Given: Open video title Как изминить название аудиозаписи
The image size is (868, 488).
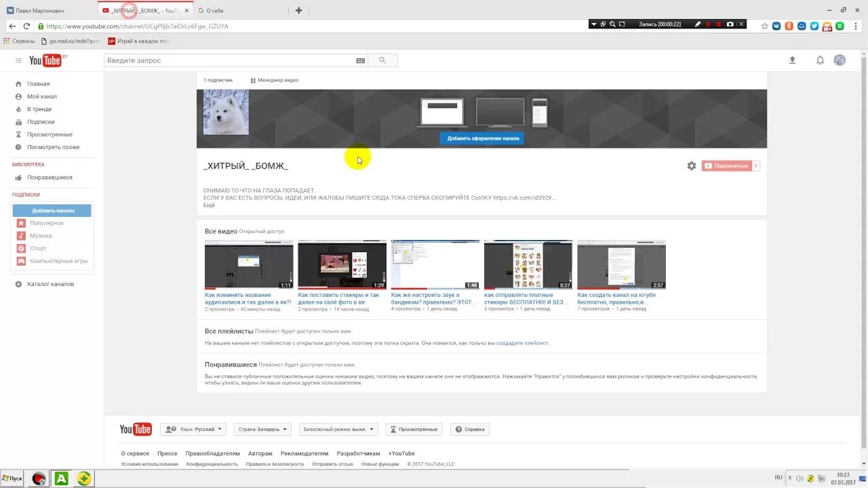Looking at the screenshot, I should coord(248,298).
